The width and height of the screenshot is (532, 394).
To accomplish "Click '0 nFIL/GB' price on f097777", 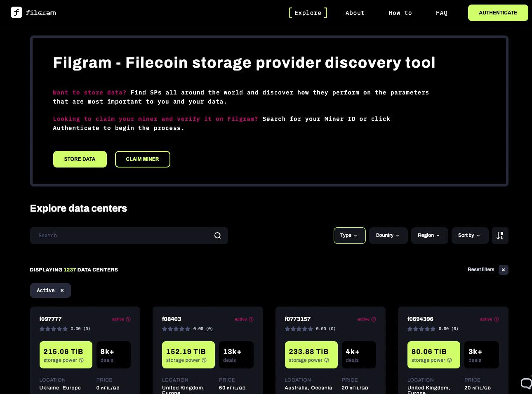I will coord(108,388).
